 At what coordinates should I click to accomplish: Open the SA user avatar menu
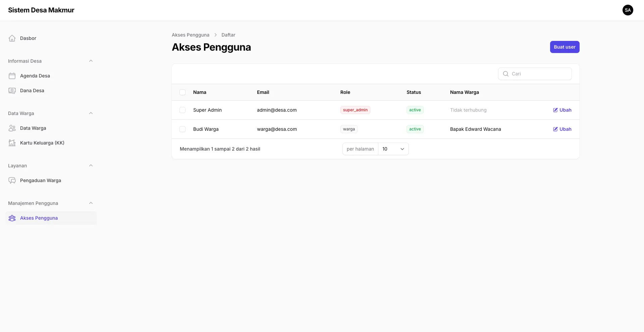[x=628, y=10]
